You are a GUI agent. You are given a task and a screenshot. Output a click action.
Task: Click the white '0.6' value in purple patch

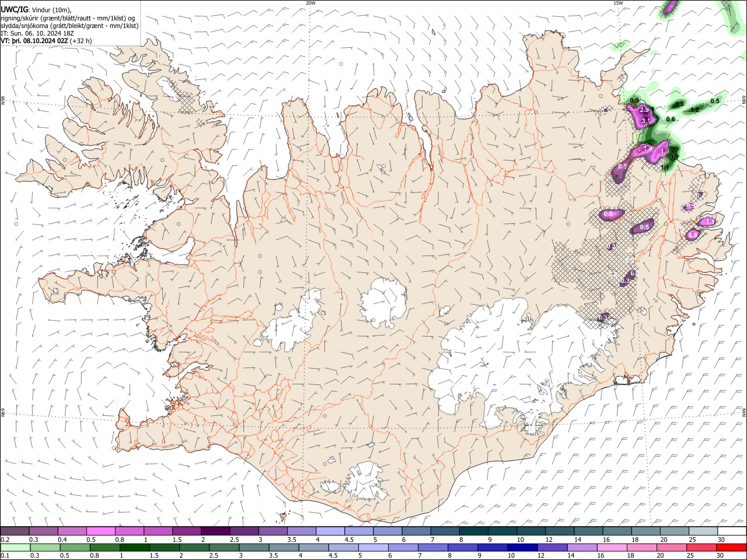point(608,214)
